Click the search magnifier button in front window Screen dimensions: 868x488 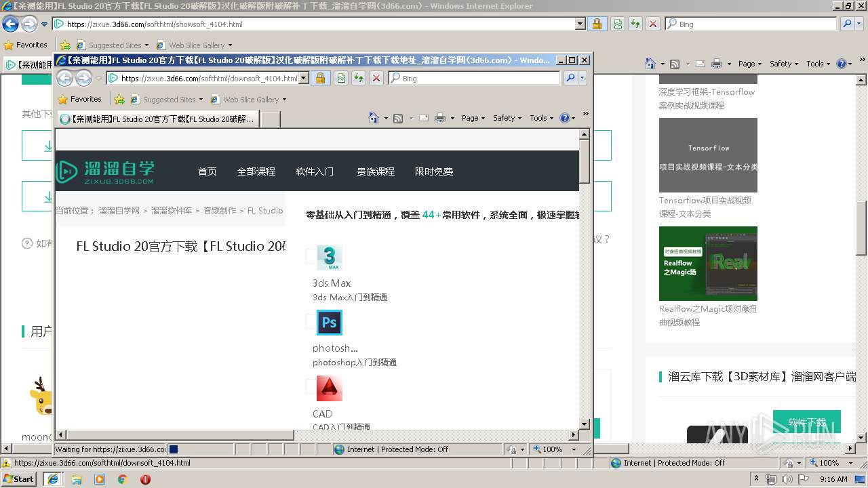point(570,78)
